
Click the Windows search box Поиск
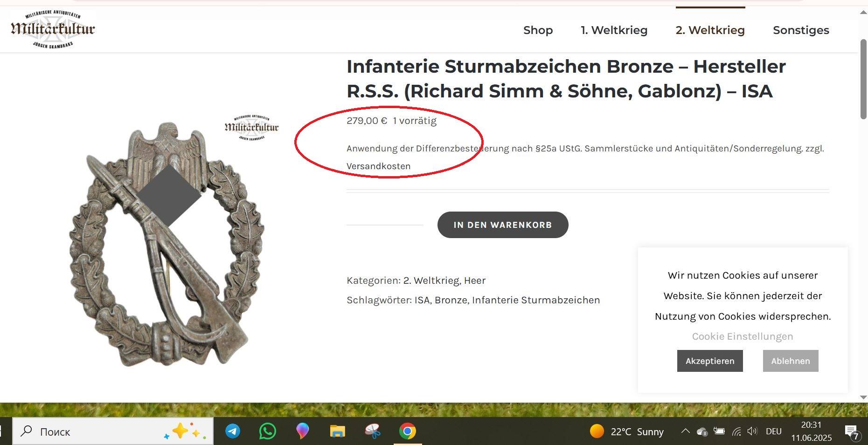point(113,431)
